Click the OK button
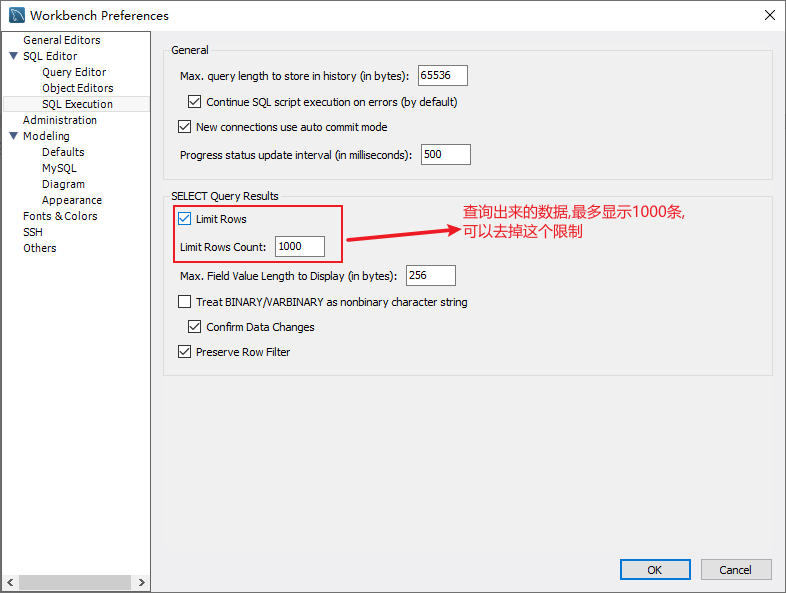This screenshot has width=786, height=593. (x=655, y=570)
